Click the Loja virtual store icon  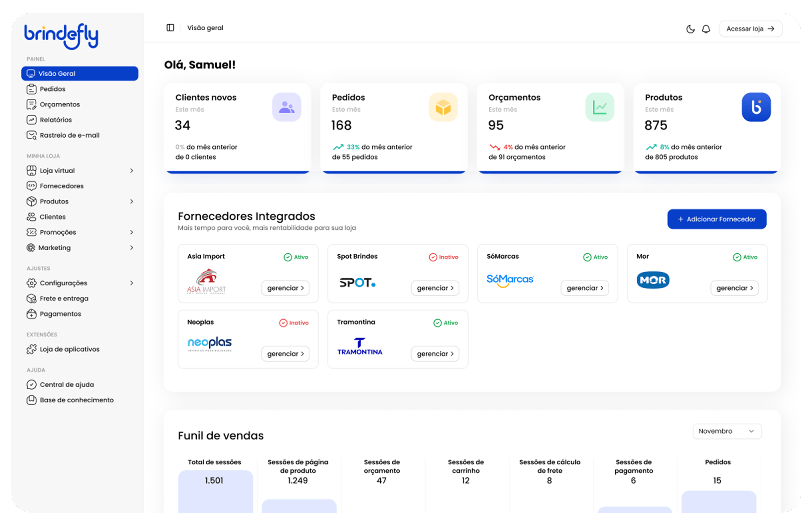pyautogui.click(x=31, y=171)
